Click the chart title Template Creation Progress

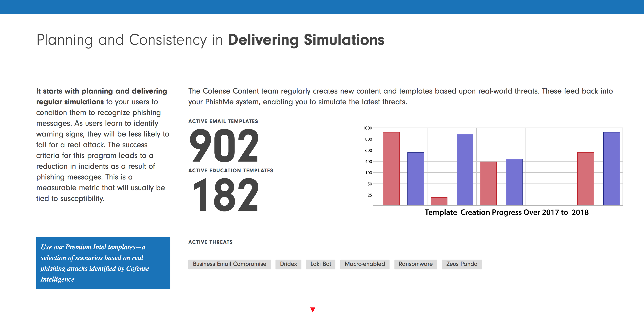pyautogui.click(x=506, y=212)
